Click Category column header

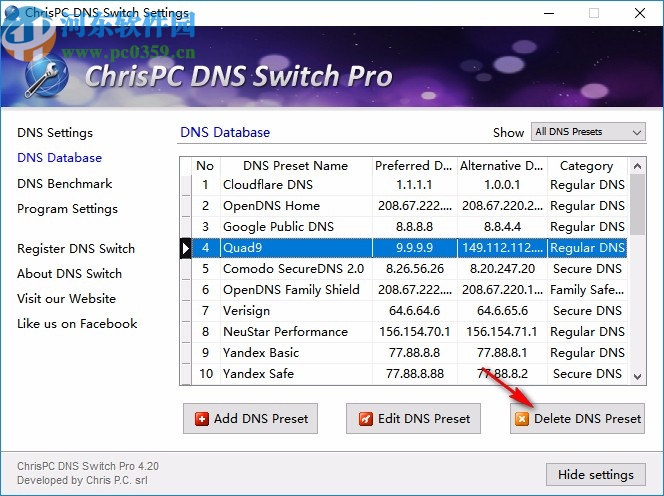tap(587, 166)
